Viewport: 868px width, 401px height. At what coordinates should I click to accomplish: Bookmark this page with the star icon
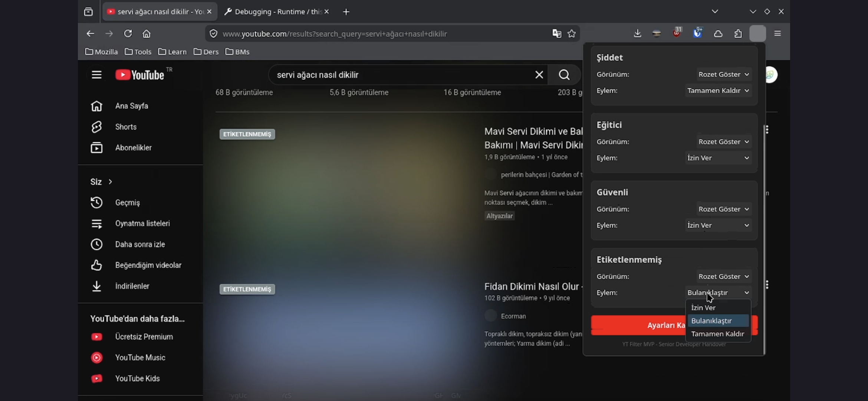[x=572, y=33]
